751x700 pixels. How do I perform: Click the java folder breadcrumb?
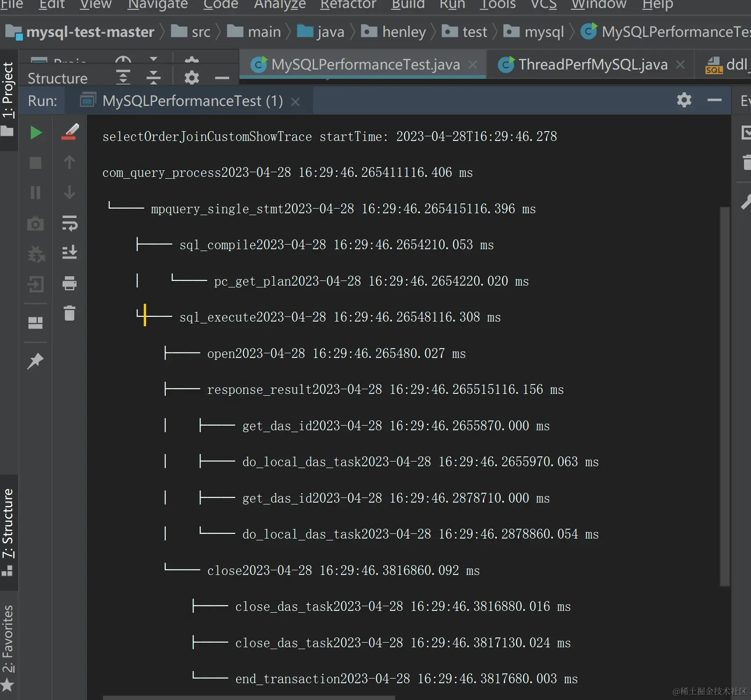321,32
